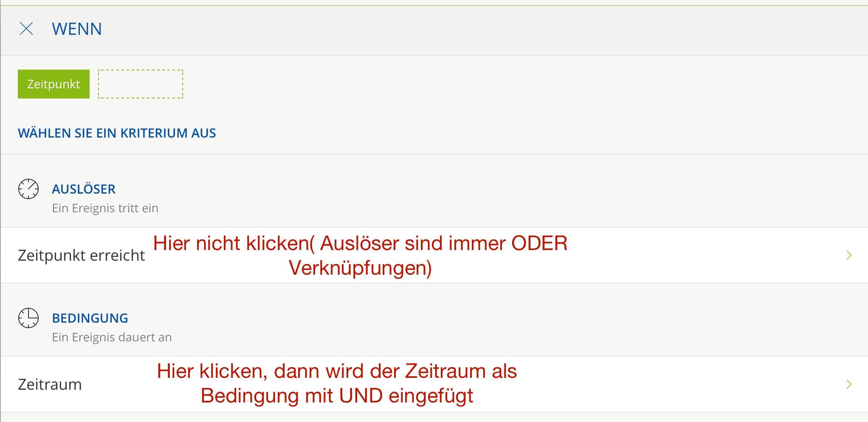The width and height of the screenshot is (868, 422).
Task: Click the 'Ein Ereignis tritt ein' subtitle
Action: (105, 208)
